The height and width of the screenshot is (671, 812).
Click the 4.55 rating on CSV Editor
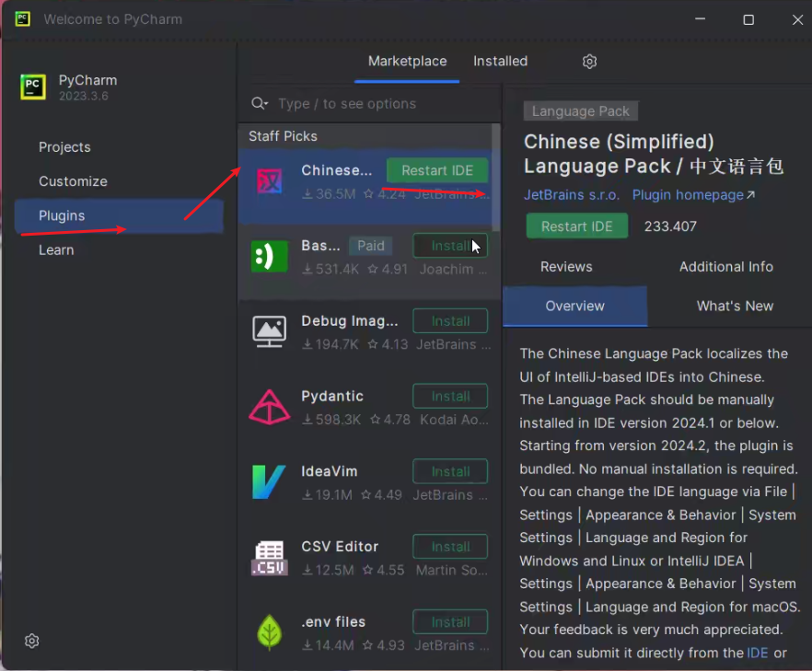coord(384,570)
